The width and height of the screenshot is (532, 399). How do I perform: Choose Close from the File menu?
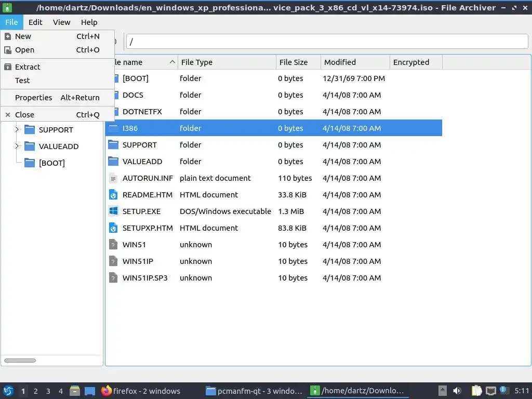[57, 115]
